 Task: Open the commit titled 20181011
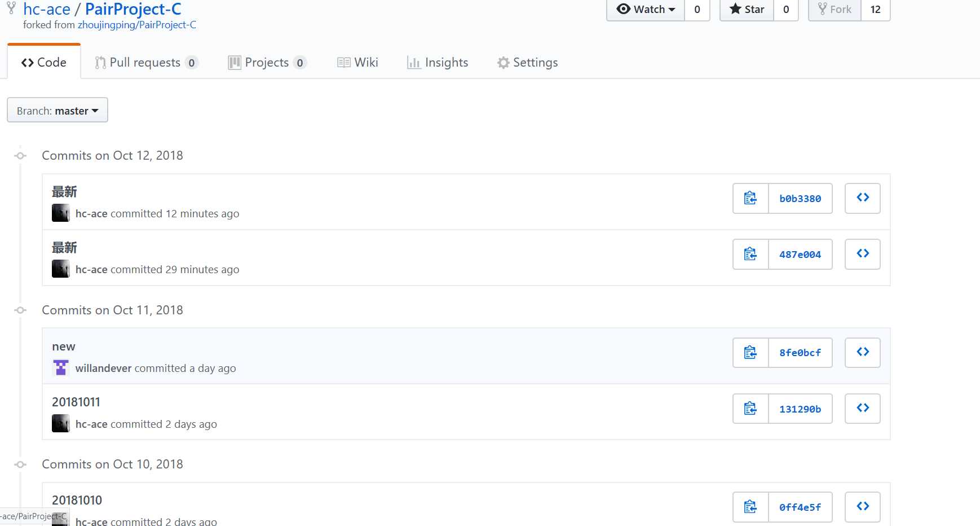coord(76,402)
